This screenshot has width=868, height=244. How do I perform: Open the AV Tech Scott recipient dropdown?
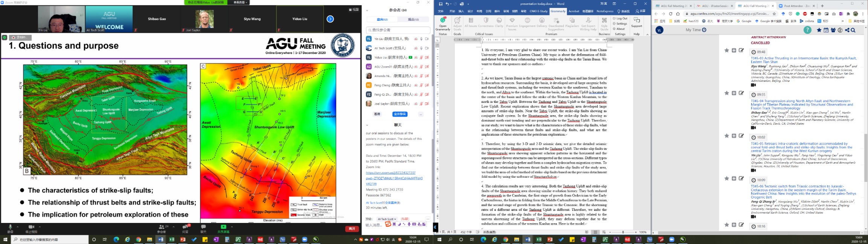coord(387,219)
